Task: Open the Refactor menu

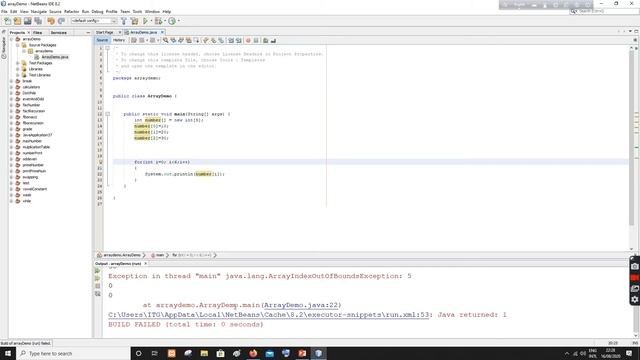Action: (x=71, y=11)
